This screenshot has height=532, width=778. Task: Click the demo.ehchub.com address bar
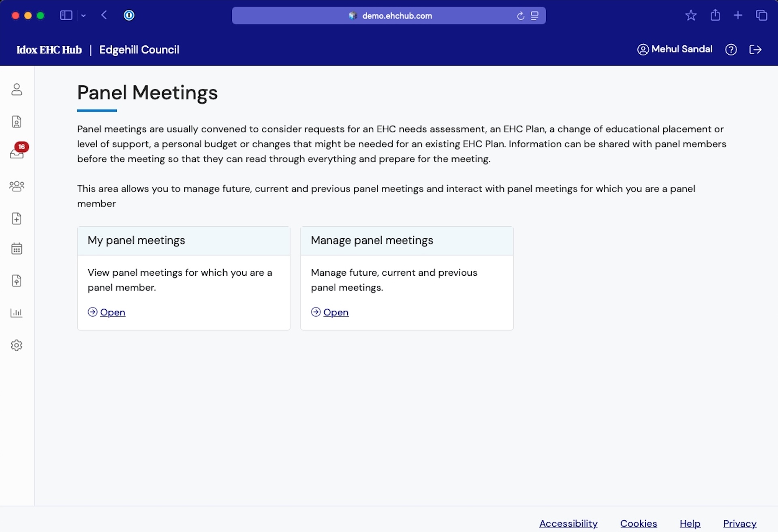(x=396, y=16)
